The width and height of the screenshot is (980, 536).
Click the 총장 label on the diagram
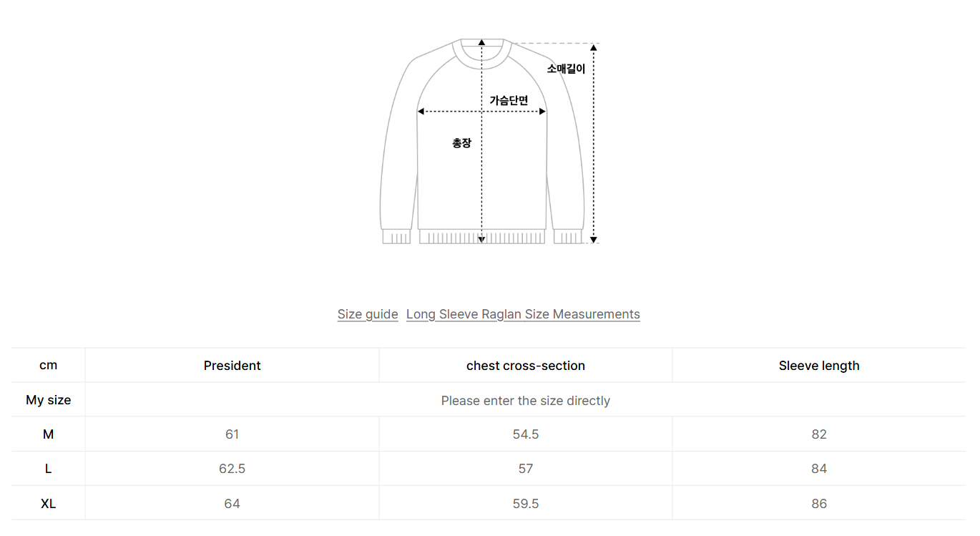tap(461, 143)
